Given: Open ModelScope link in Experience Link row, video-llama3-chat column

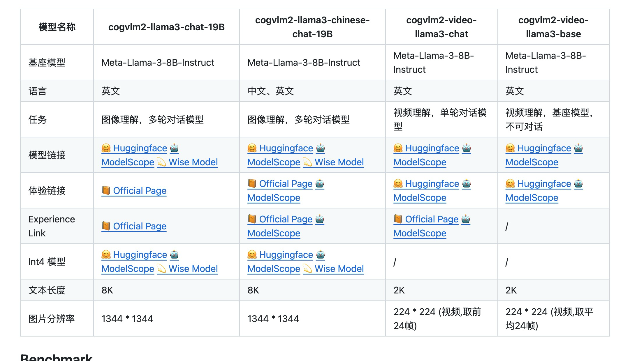Looking at the screenshot, I should pos(420,233).
